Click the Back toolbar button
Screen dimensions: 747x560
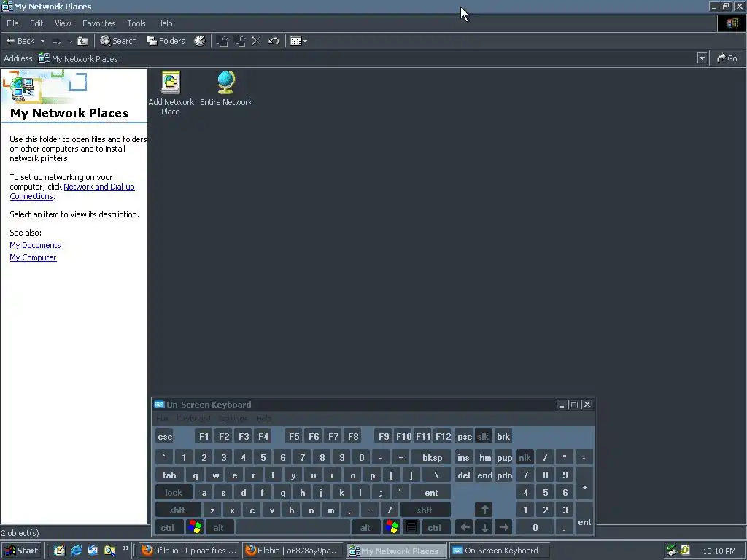pos(20,41)
